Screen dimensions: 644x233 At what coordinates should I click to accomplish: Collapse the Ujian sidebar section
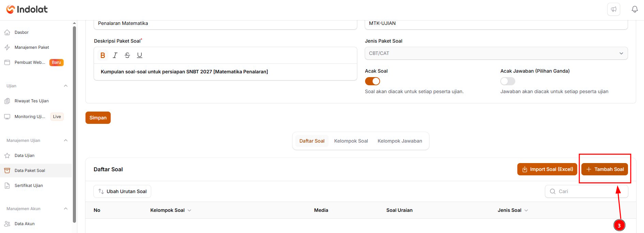(x=66, y=86)
